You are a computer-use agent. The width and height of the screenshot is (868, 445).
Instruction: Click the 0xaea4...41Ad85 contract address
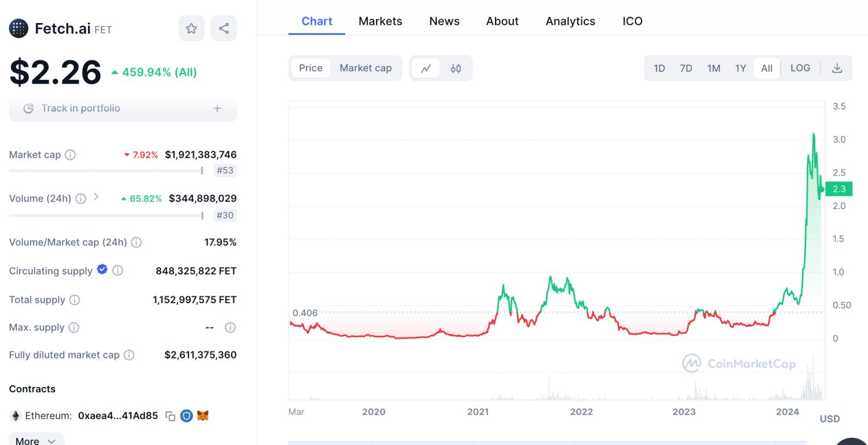(118, 416)
